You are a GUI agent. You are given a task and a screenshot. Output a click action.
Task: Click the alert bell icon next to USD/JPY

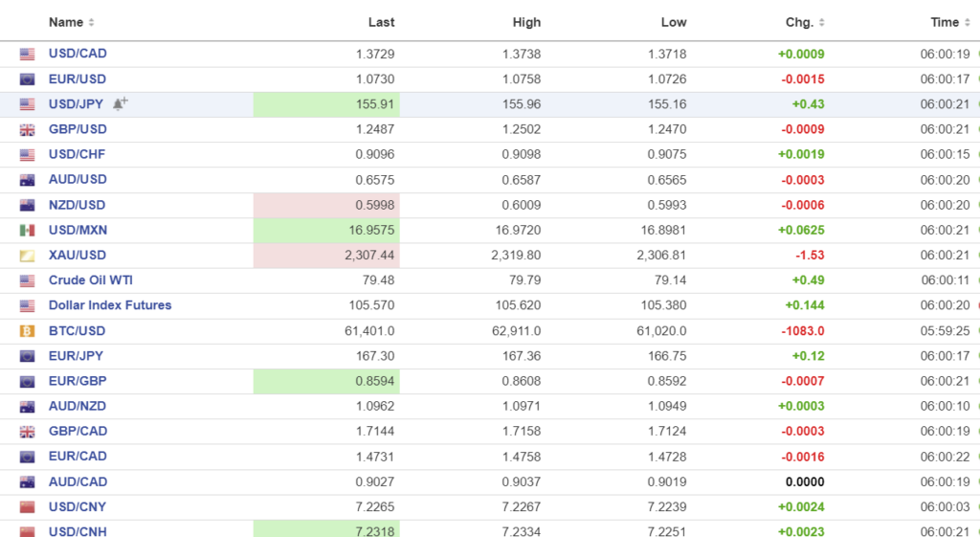120,103
